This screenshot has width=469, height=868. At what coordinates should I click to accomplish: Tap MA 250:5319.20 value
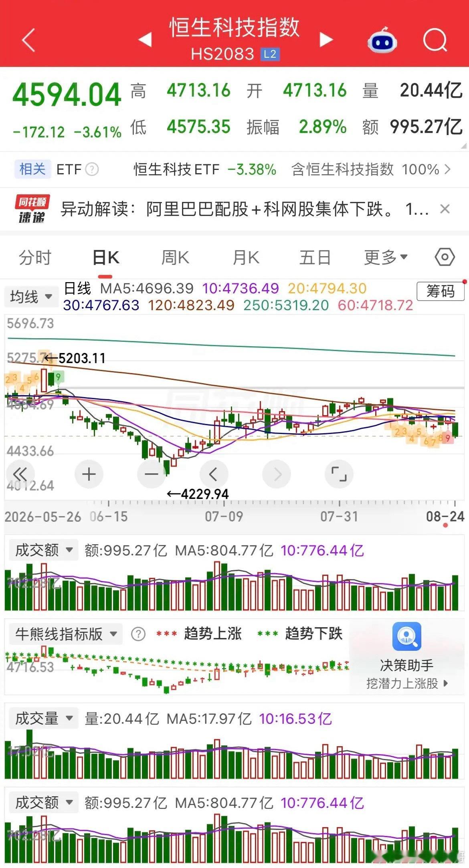(286, 305)
